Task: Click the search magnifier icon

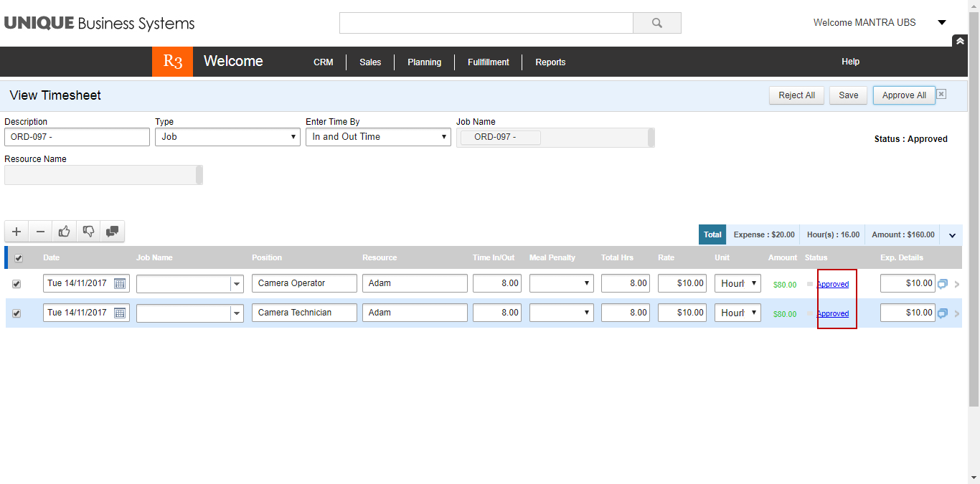Action: (656, 22)
